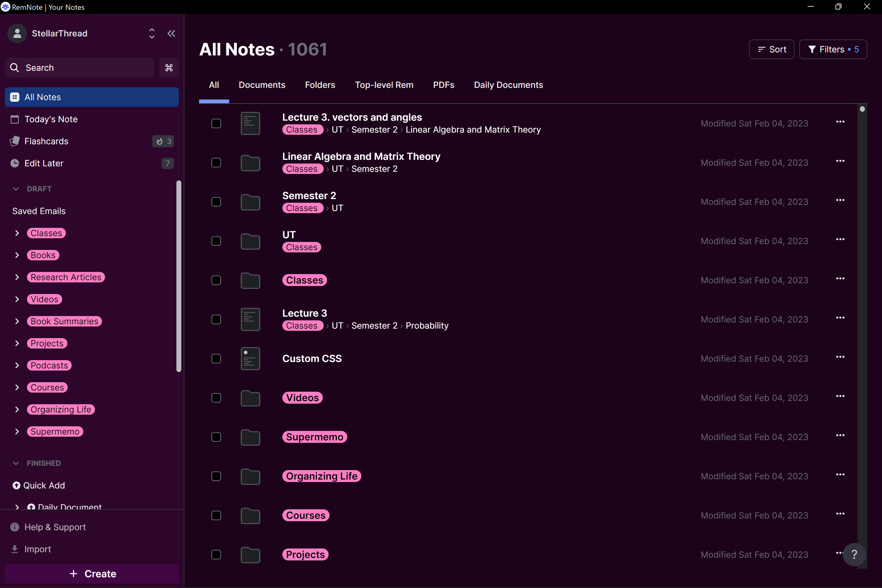Select the Custom CSS row checkbox

pos(217,359)
